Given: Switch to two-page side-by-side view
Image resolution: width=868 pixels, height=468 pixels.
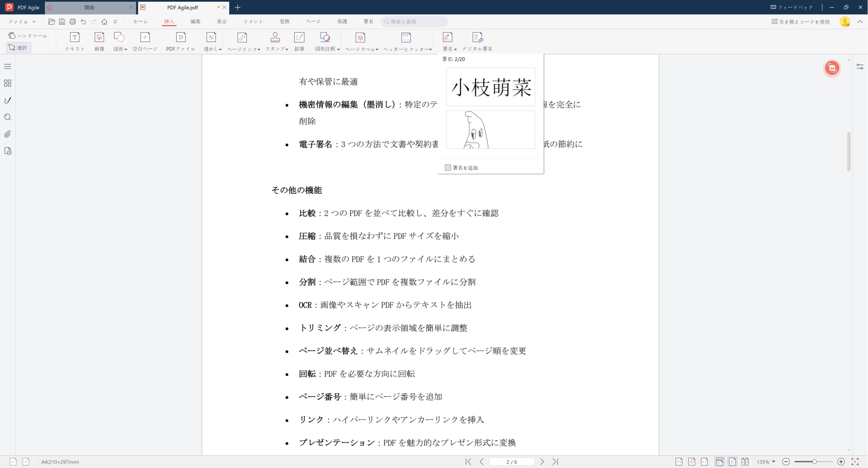Looking at the screenshot, I should tap(745, 462).
